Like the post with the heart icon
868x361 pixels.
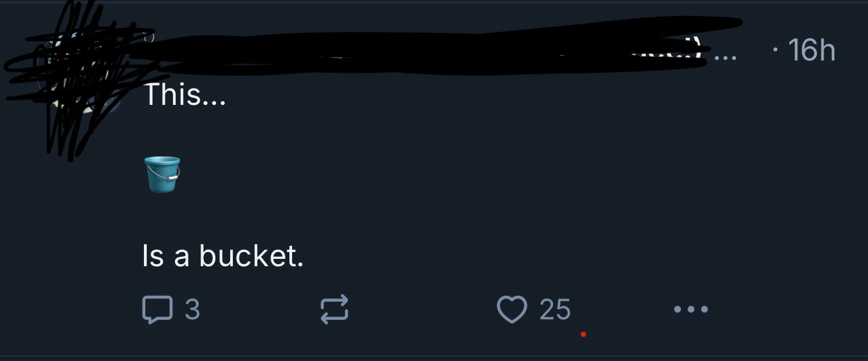pyautogui.click(x=510, y=309)
